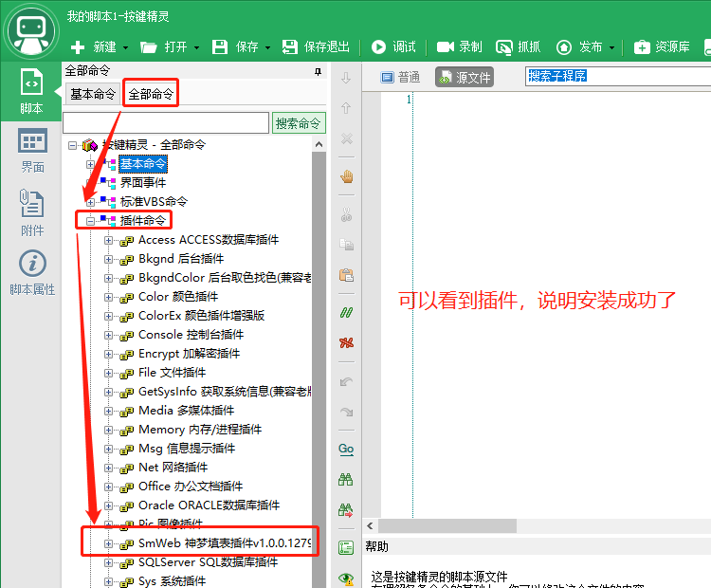Click the 录制 camera button
Viewport: 711px width, 588px height.
coord(459,46)
